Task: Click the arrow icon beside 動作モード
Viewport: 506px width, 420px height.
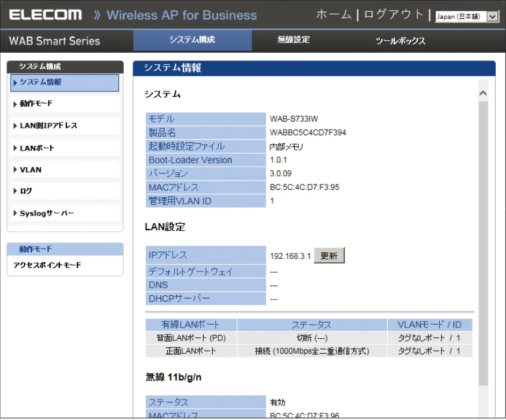Action: tap(15, 104)
